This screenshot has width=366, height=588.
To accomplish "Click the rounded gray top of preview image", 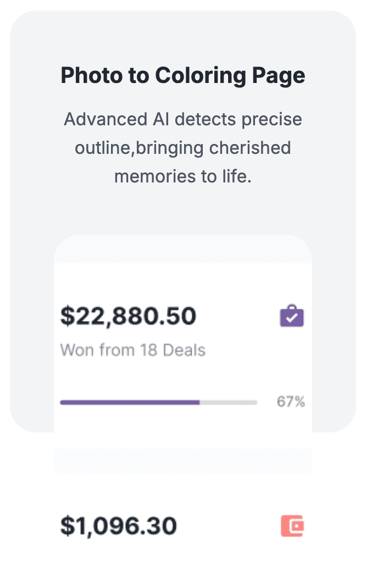I will pyautogui.click(x=183, y=249).
